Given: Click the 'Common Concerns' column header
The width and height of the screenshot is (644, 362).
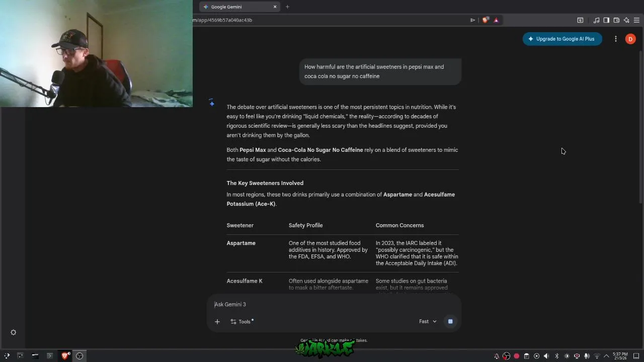Looking at the screenshot, I should click(x=399, y=225).
